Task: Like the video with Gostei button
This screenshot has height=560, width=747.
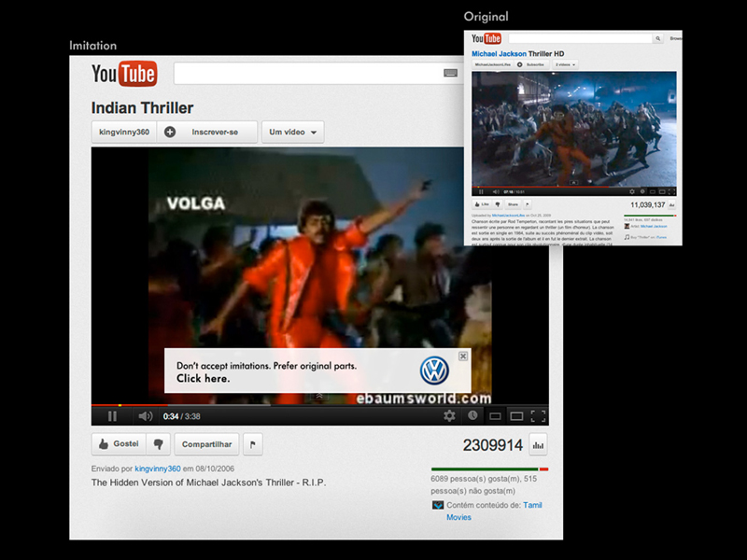Action: (119, 444)
